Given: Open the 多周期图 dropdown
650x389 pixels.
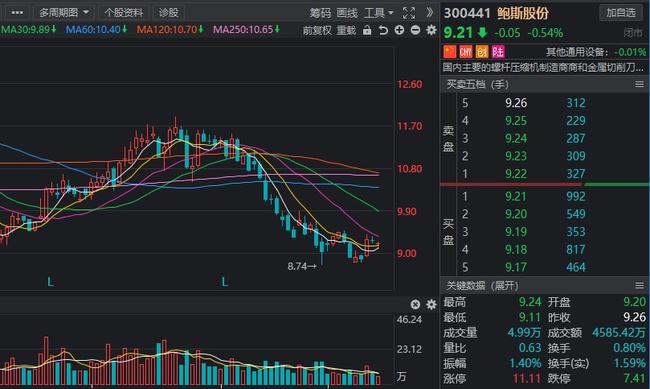Looking at the screenshot, I should tap(64, 13).
